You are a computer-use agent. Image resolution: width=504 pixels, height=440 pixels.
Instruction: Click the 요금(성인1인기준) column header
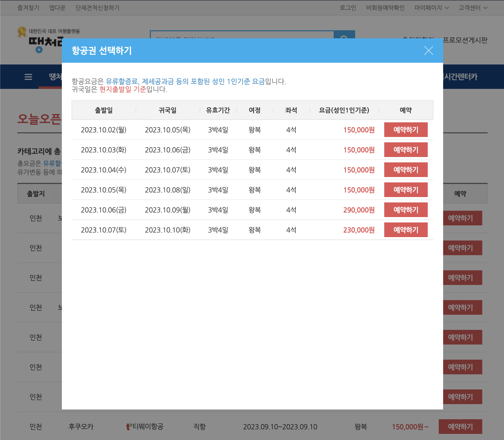(344, 110)
